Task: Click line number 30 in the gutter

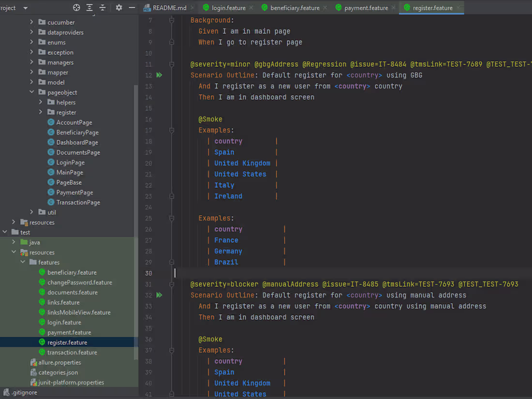Action: 150,273
